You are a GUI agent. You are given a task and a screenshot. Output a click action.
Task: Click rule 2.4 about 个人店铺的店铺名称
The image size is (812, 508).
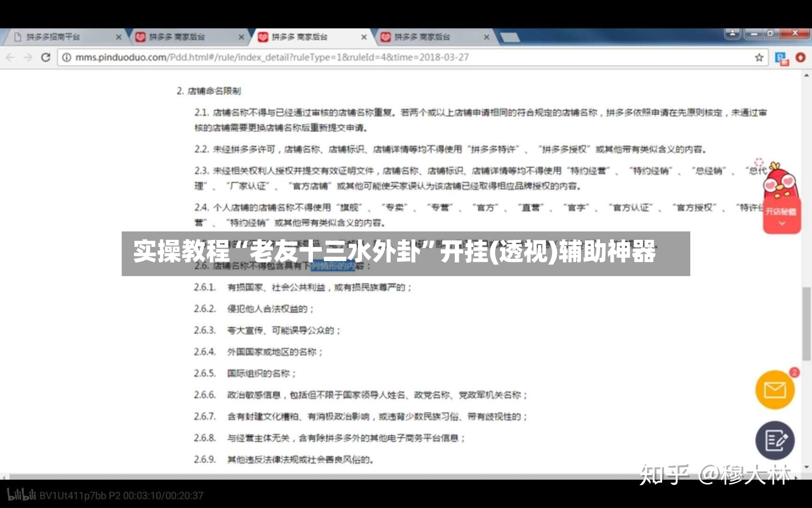tap(478, 214)
